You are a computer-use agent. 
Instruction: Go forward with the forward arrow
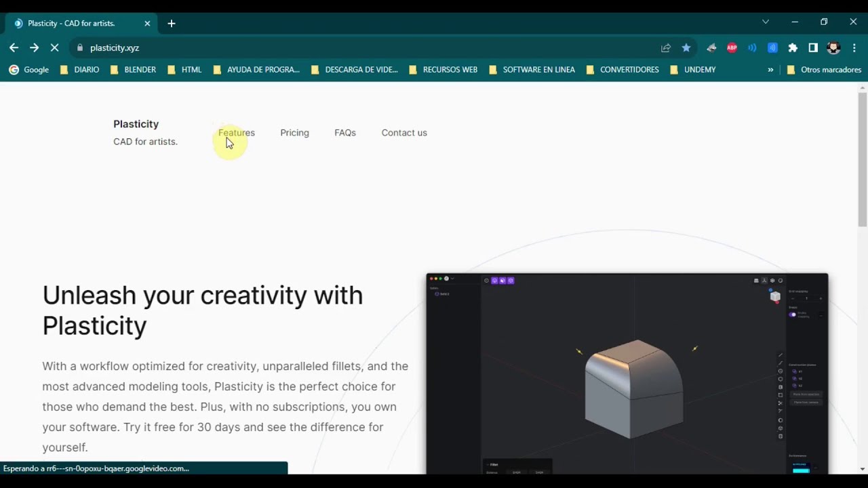(34, 47)
